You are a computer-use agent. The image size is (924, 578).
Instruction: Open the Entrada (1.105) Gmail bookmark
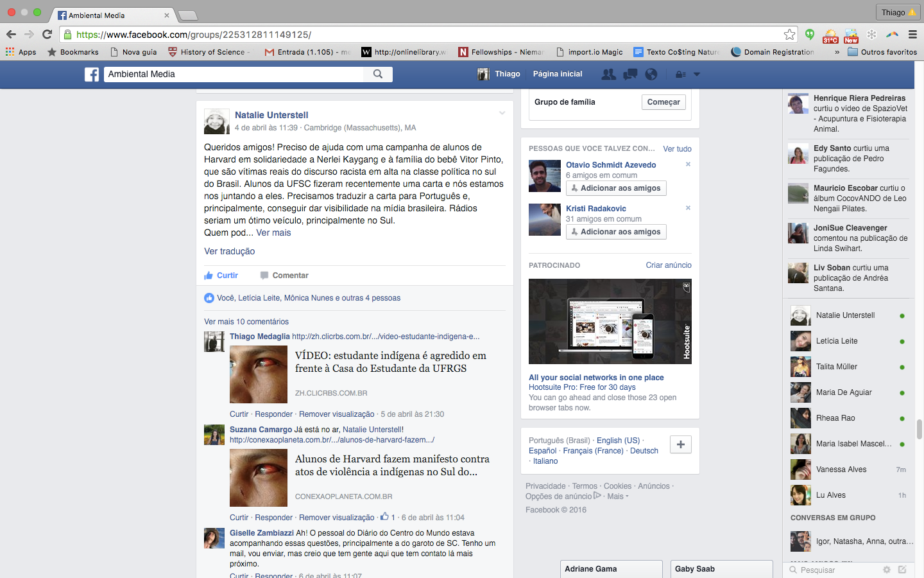tap(307, 52)
